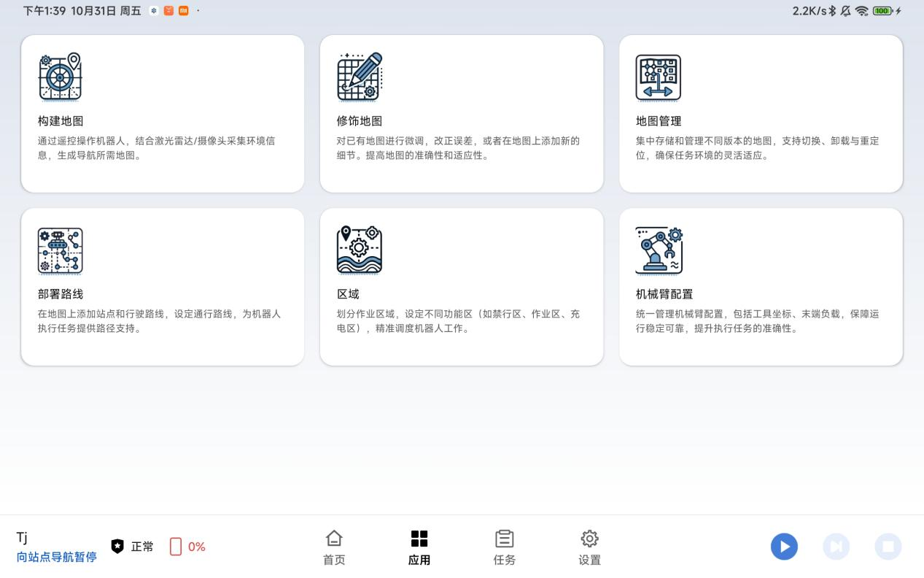Select the 应用 apps tab
The width and height of the screenshot is (924, 578).
point(419,547)
